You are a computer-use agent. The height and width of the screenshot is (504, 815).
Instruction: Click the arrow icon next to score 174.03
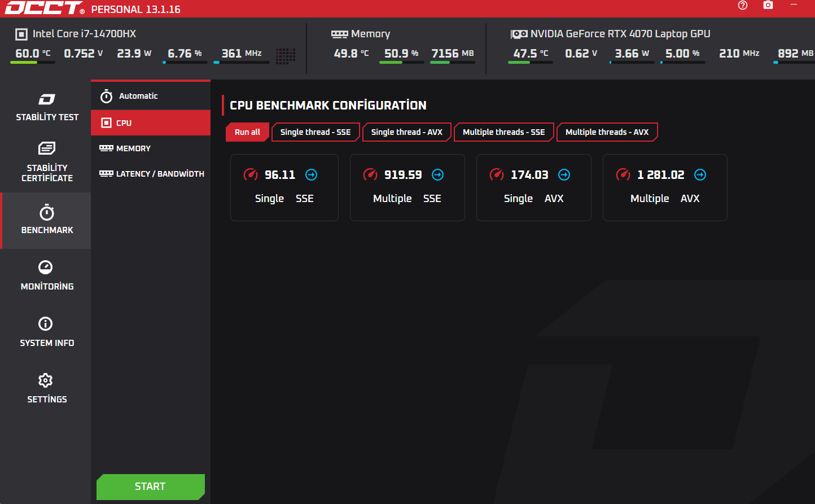[564, 175]
